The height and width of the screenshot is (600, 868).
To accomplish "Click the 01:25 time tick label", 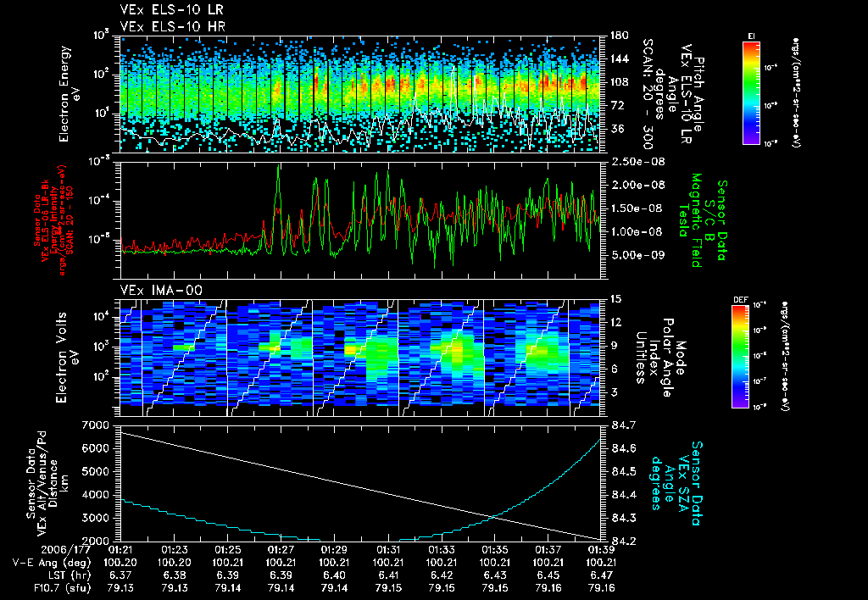I will (x=227, y=551).
